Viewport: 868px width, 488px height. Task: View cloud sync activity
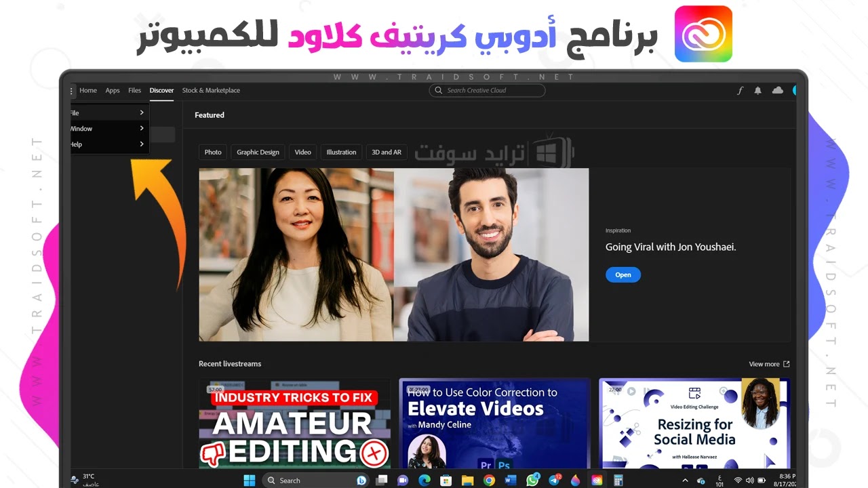777,90
